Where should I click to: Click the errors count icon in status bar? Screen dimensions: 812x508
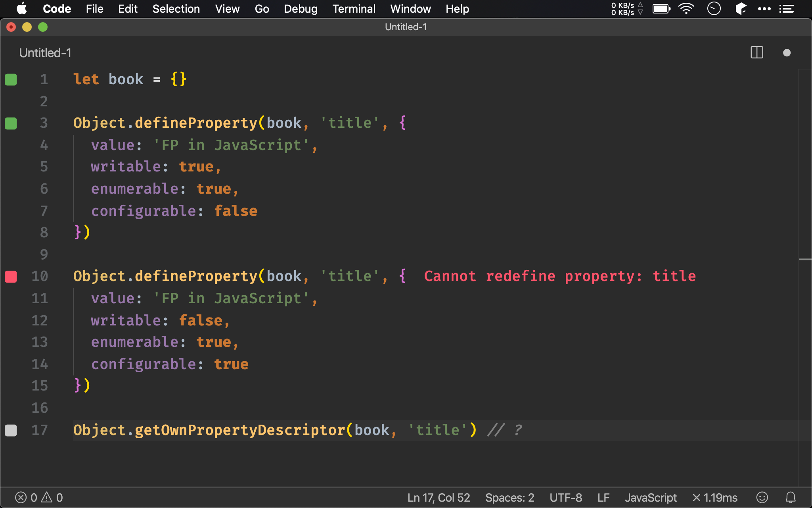click(x=21, y=497)
